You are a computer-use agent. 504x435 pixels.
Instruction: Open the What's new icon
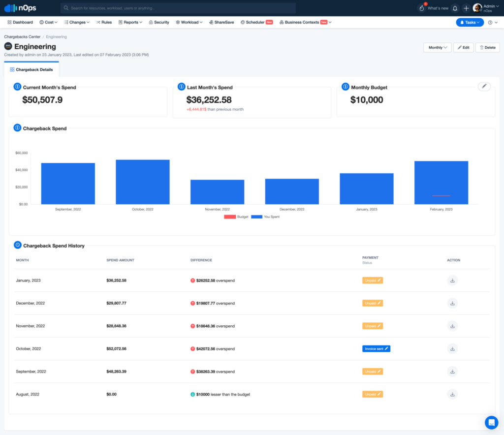(421, 8)
